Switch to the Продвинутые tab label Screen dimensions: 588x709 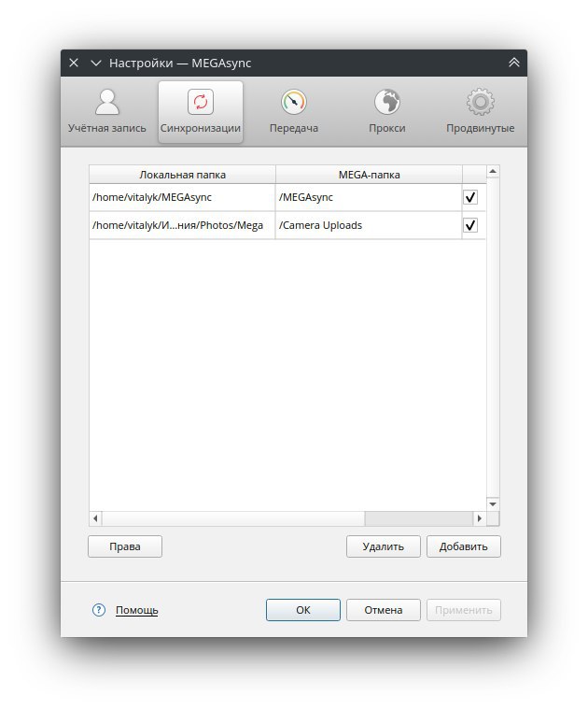(480, 128)
